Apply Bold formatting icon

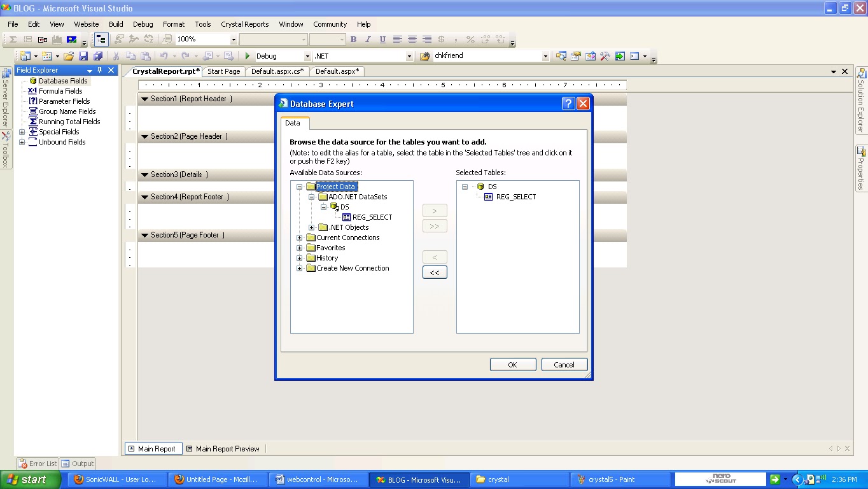click(353, 39)
